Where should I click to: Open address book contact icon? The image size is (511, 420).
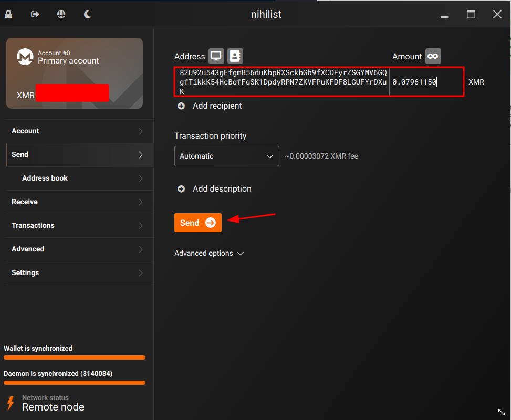pyautogui.click(x=235, y=56)
